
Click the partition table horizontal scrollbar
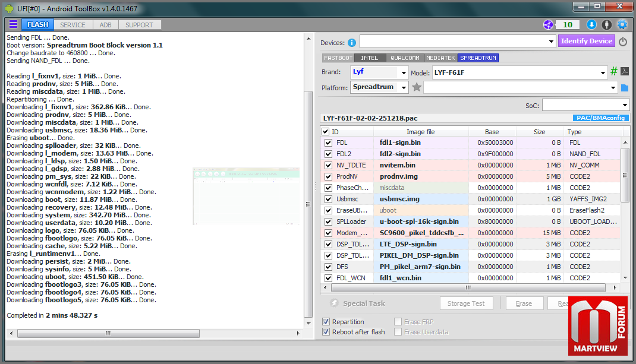(x=468, y=287)
